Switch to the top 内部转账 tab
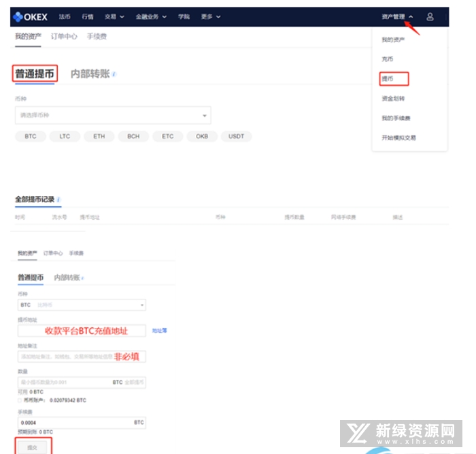Screen dimensions: 476x454 [90, 74]
